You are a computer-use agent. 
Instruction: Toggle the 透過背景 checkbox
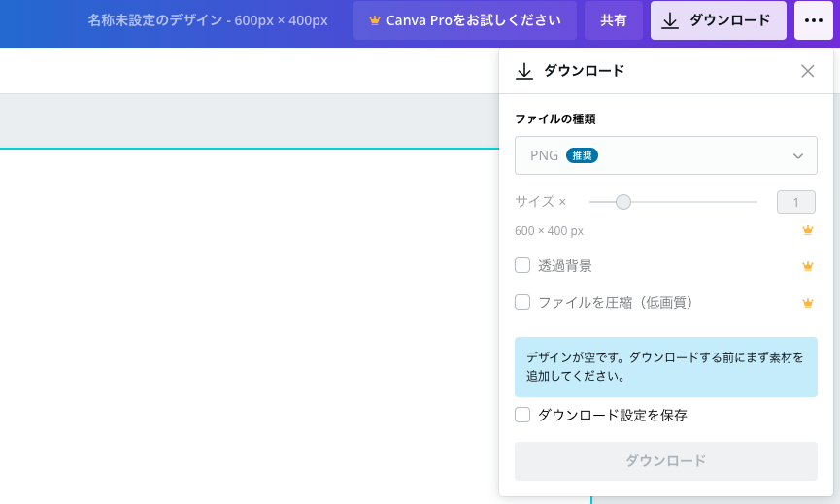pos(522,265)
